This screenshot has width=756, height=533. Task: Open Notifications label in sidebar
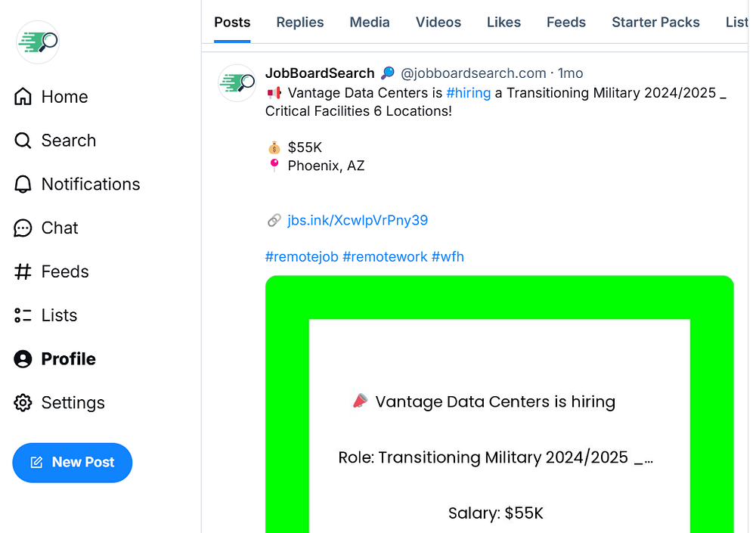click(x=91, y=184)
